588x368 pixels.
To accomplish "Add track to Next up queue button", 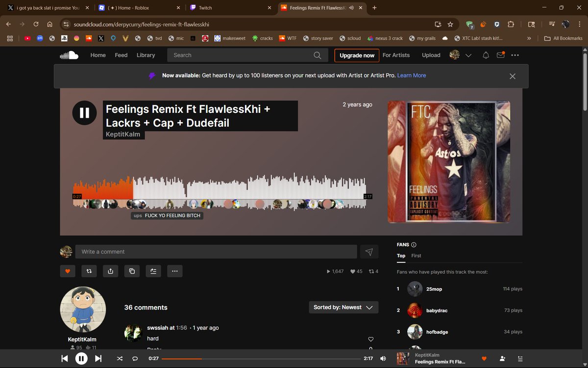I will point(153,271).
